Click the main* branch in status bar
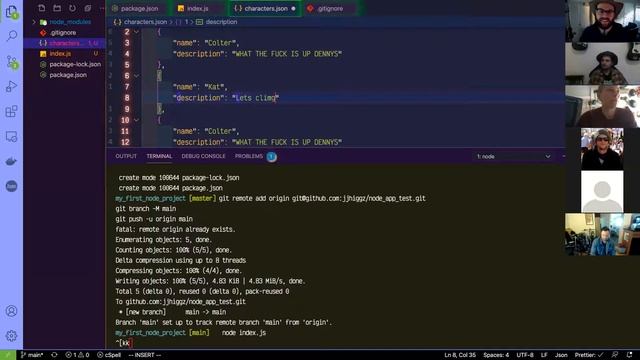640x360 pixels. pyautogui.click(x=32, y=355)
